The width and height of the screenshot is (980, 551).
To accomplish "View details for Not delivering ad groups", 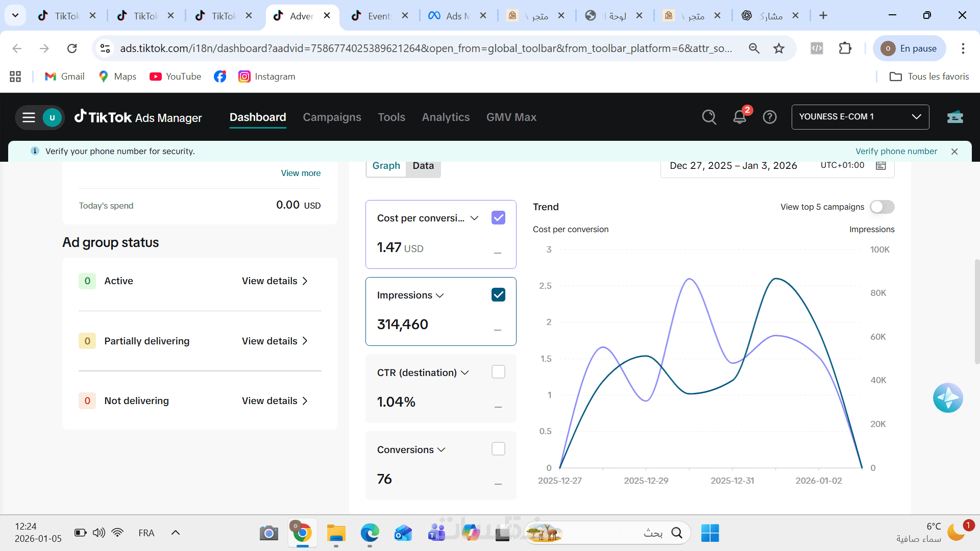I will 275,401.
